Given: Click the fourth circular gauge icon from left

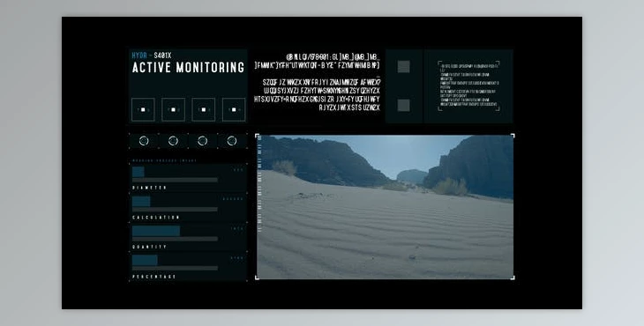Looking at the screenshot, I should [232, 141].
